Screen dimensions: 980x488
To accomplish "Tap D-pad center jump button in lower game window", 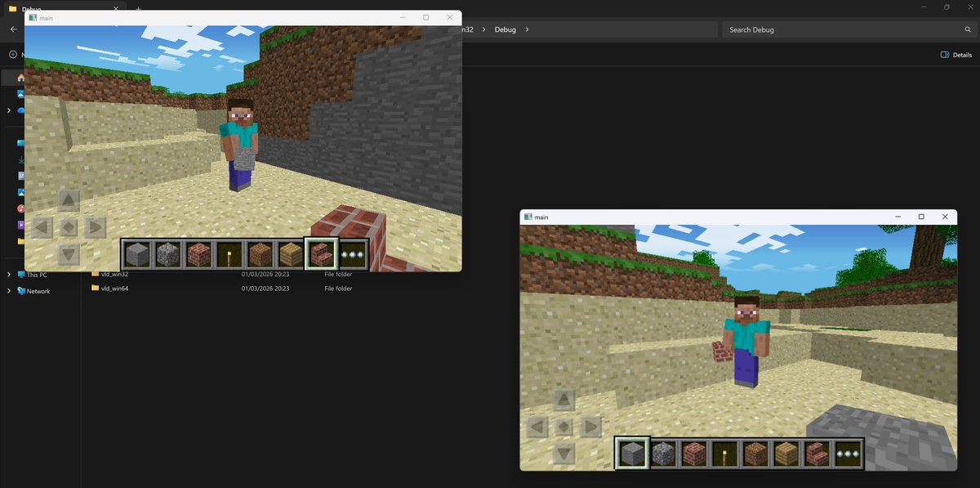I will coord(564,427).
